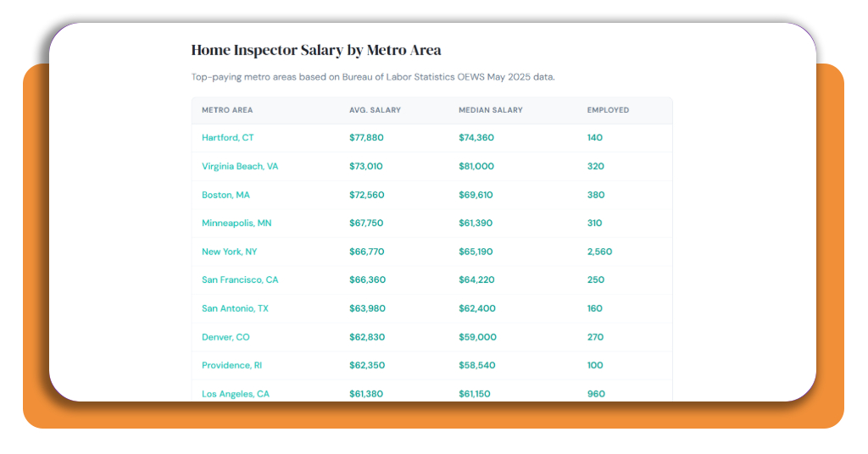Open the Hartford, CT metro link
The height and width of the screenshot is (454, 868).
coord(227,138)
